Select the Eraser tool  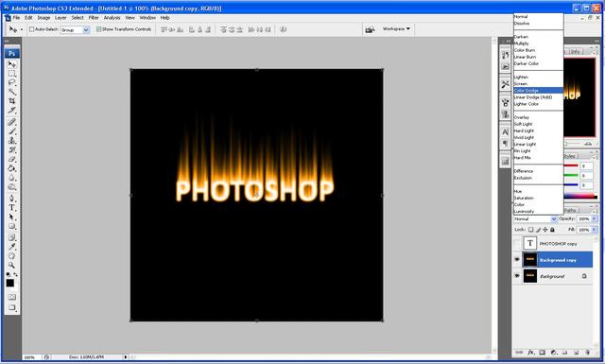(x=12, y=159)
